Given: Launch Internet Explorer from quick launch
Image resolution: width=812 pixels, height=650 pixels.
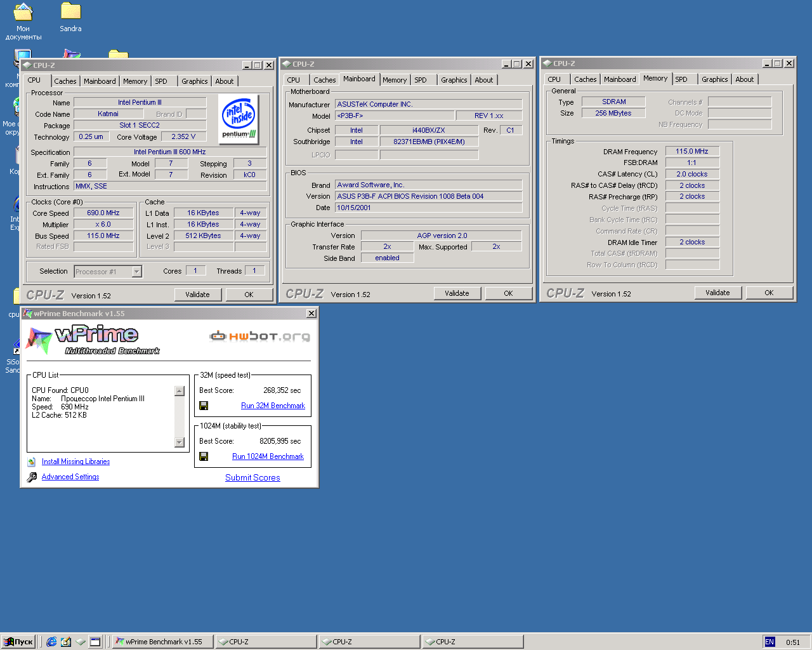Looking at the screenshot, I should click(x=51, y=642).
